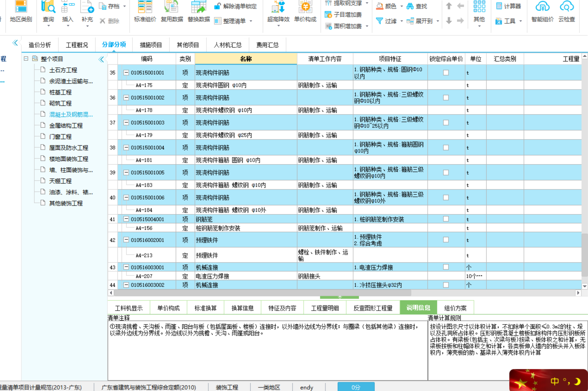Click the 子目增加费 icon
This screenshot has width=588, height=391.
point(328,14)
